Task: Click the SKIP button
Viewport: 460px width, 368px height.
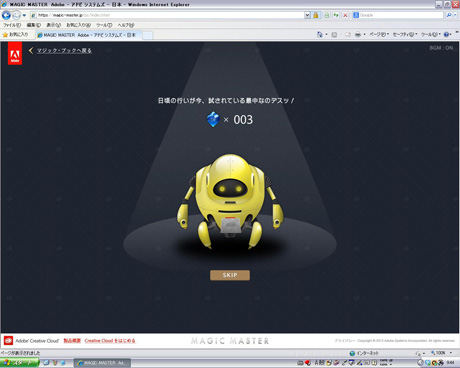Action: [x=230, y=275]
